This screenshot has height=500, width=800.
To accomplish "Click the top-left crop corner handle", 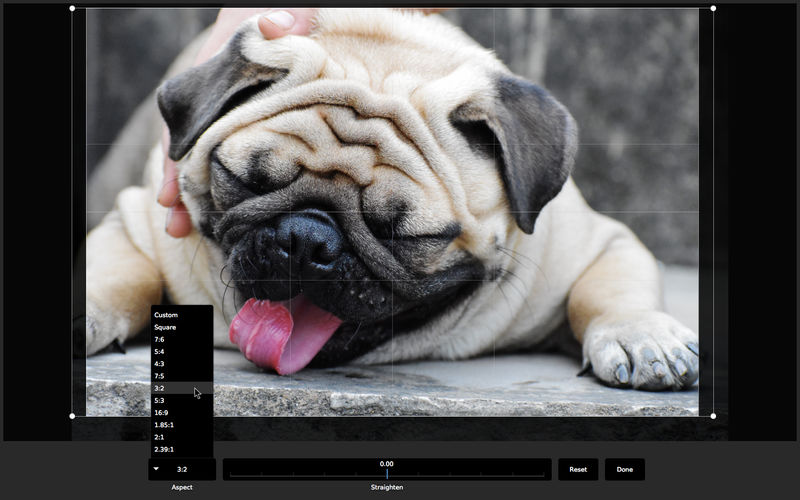I will click(72, 9).
